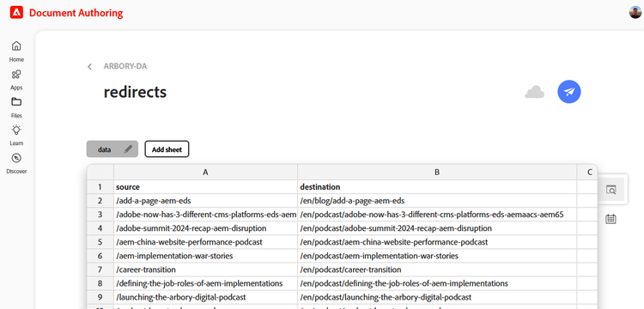Click the Adobe logo icon

pos(16,13)
